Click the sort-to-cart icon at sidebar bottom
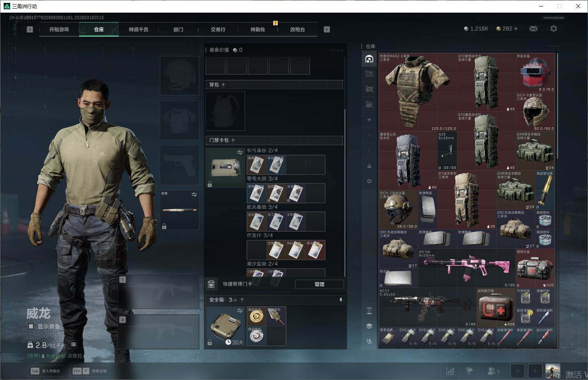588x380 pixels. (369, 341)
